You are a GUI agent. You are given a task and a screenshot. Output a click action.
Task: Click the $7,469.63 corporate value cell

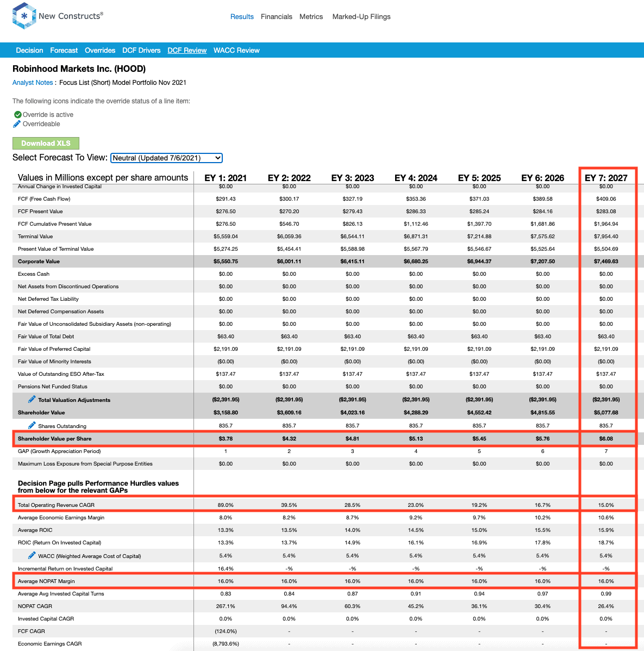(x=606, y=261)
